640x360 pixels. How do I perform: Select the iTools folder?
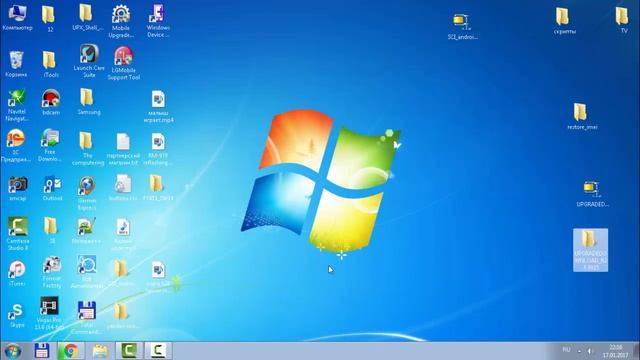tap(50, 64)
